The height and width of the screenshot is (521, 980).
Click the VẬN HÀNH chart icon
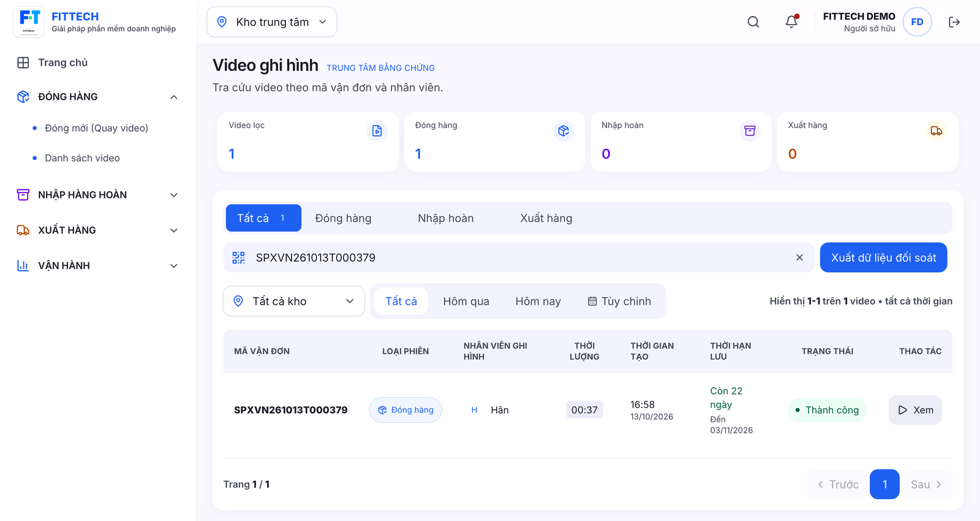click(23, 265)
